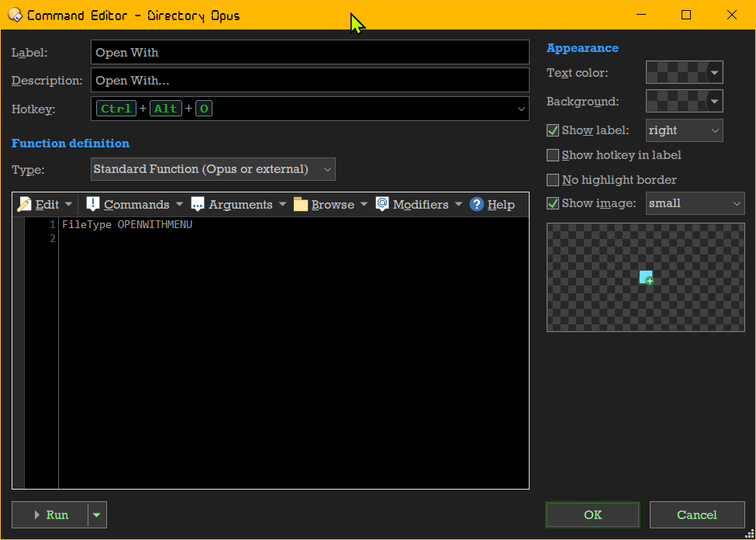Expand the Edit menu arrow
The height and width of the screenshot is (540, 756).
pyautogui.click(x=68, y=205)
